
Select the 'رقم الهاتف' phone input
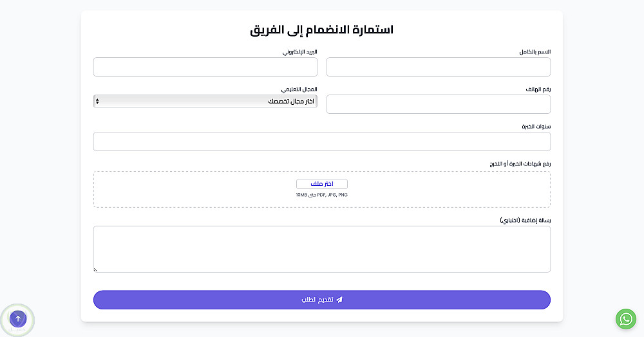pos(438,104)
